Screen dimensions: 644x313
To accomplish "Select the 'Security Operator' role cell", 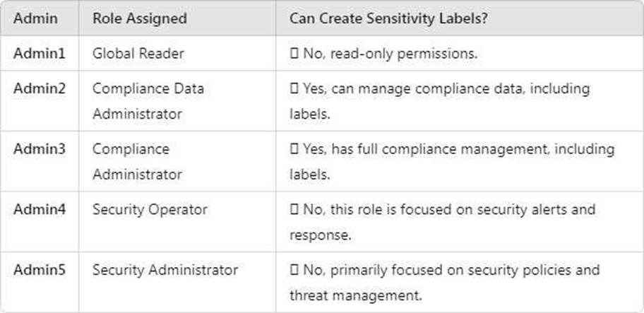I will (x=150, y=210).
